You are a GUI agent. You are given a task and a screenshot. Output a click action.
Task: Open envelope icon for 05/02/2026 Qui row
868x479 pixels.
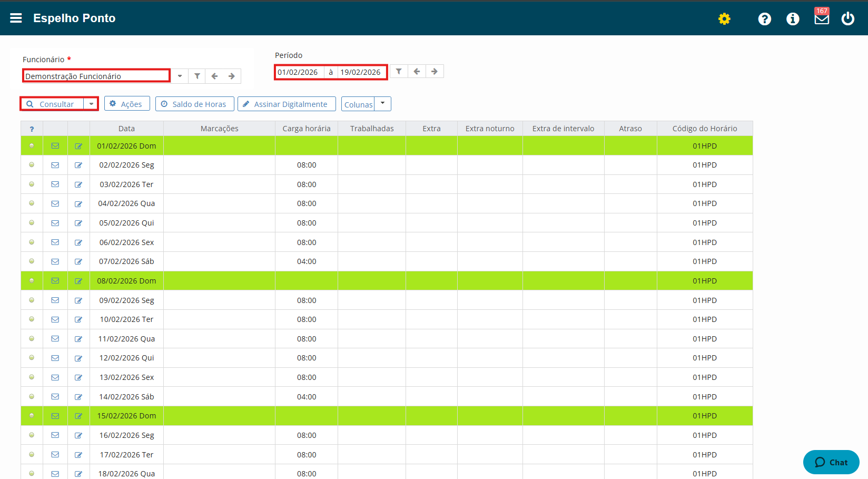tap(55, 223)
